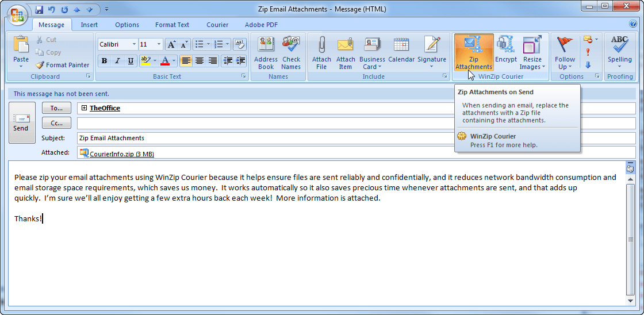This screenshot has width=644, height=315.
Task: Set High Importance red exclamation
Action: pos(588,52)
